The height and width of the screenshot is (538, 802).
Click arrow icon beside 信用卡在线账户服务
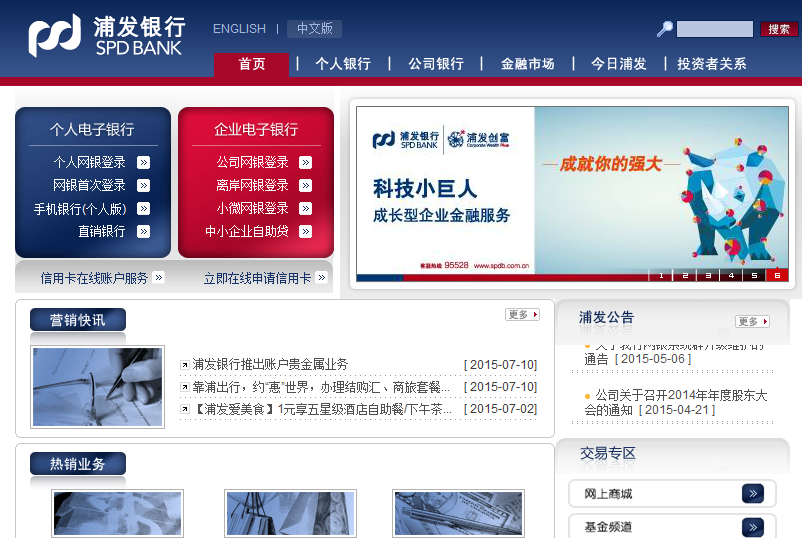click(159, 277)
